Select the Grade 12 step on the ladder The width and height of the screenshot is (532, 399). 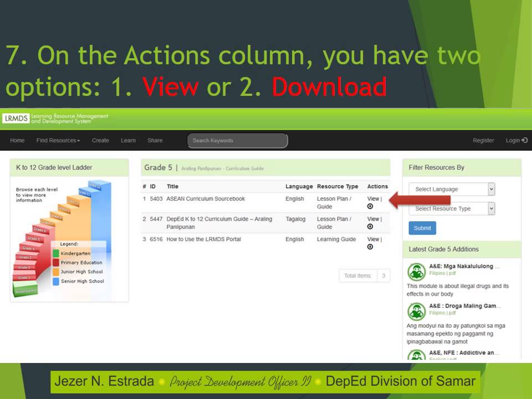tap(95, 186)
